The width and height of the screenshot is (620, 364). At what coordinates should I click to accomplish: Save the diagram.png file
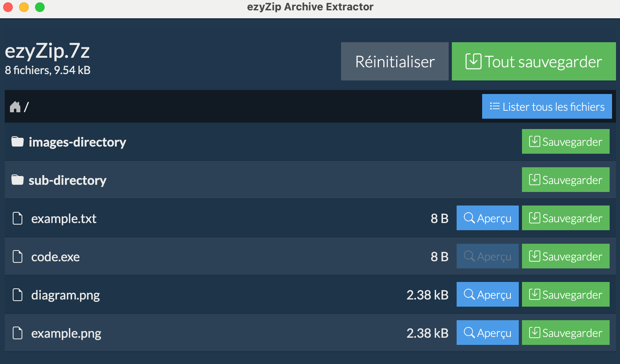tap(566, 294)
